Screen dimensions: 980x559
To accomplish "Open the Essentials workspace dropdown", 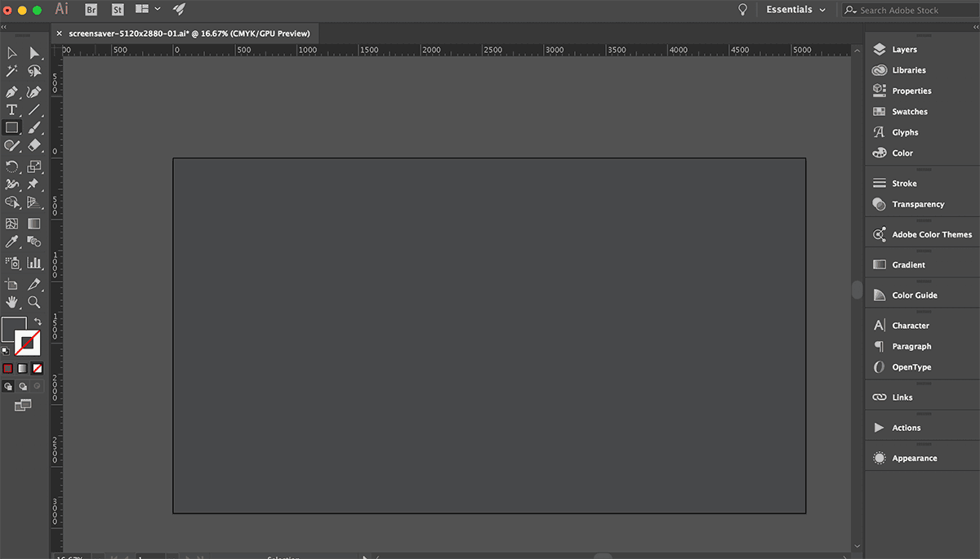I will 795,10.
